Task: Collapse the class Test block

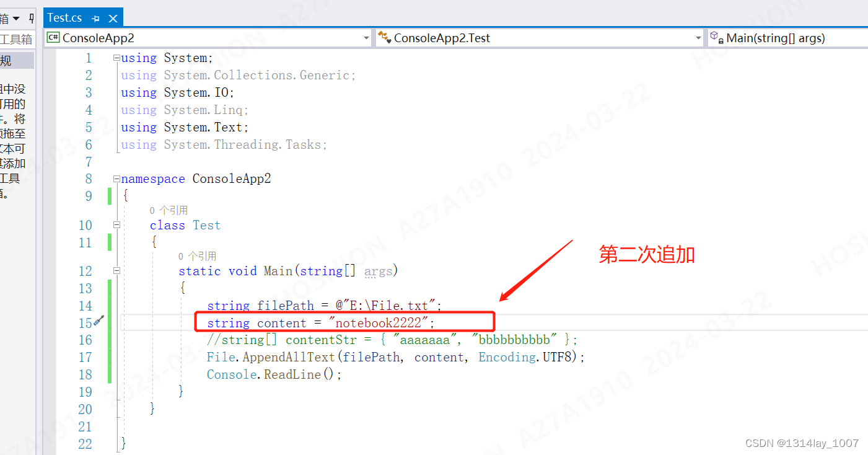Action: click(116, 225)
